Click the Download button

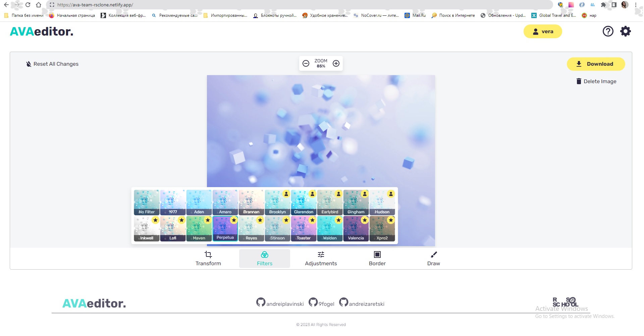[596, 64]
